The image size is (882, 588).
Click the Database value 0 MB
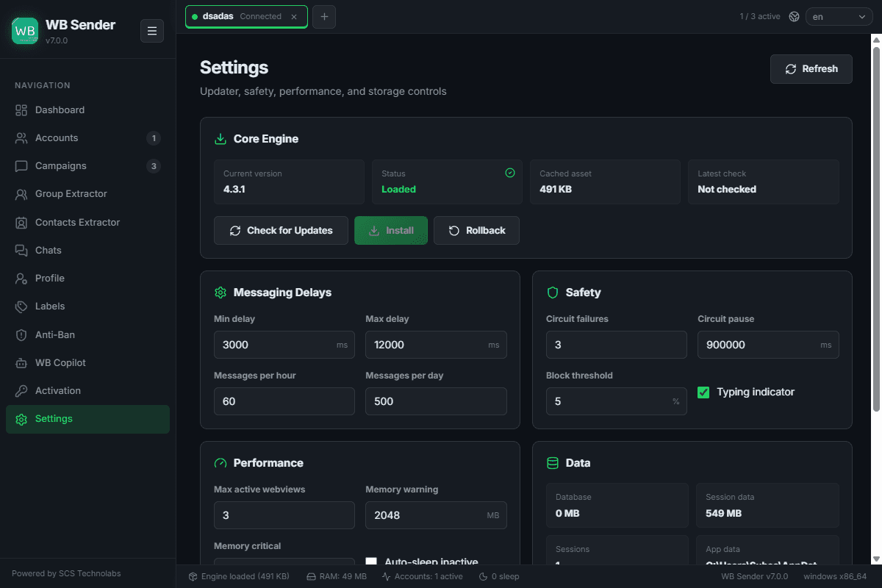(x=567, y=513)
